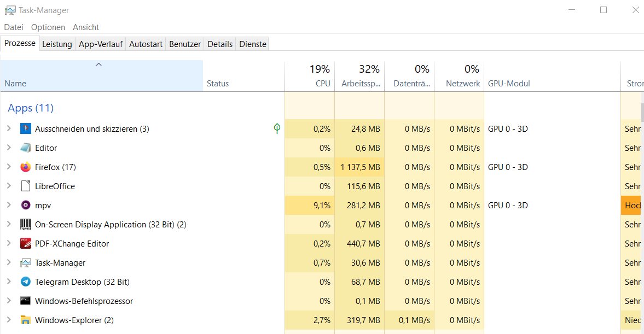Open the Autostart tab

coord(146,44)
